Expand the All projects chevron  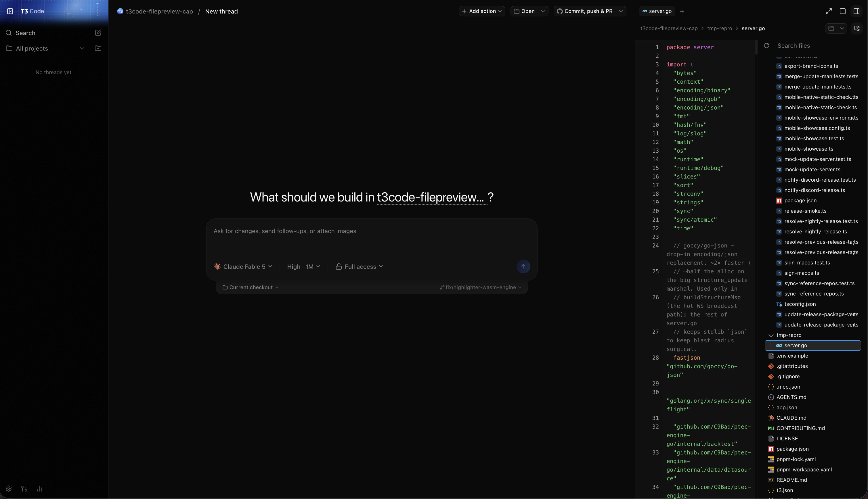coord(82,48)
